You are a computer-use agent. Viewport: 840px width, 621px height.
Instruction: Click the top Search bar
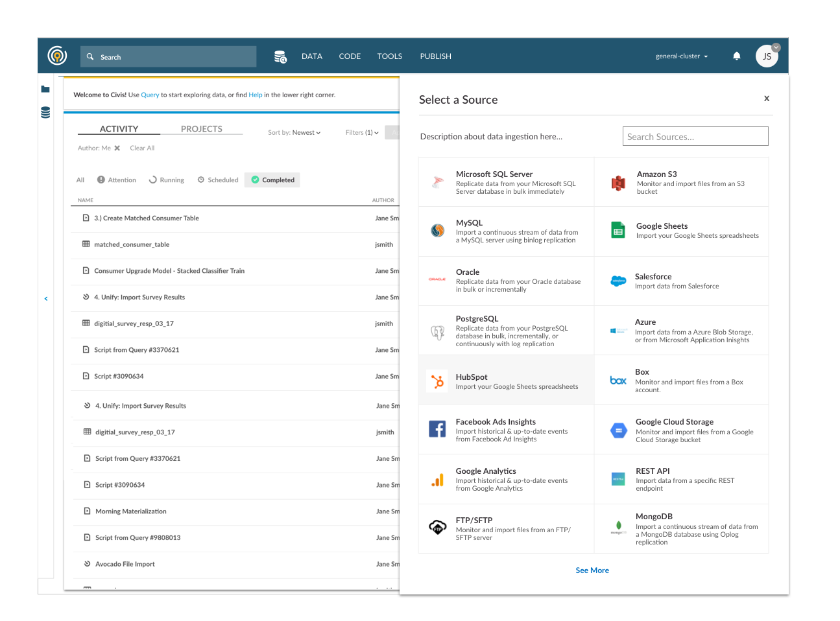pyautogui.click(x=168, y=57)
